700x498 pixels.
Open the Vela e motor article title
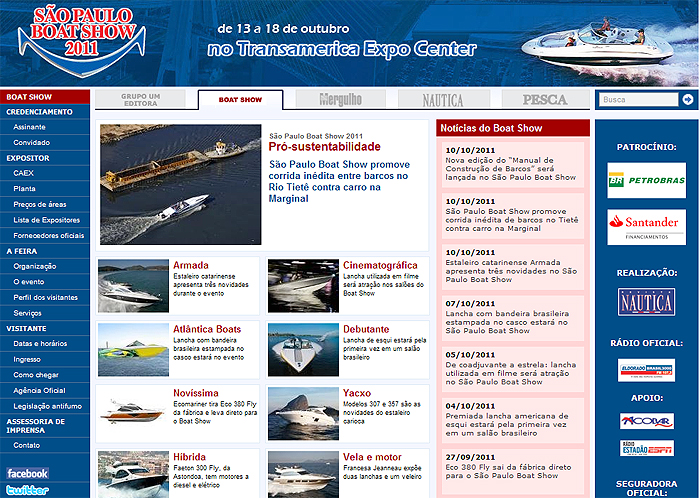372,456
